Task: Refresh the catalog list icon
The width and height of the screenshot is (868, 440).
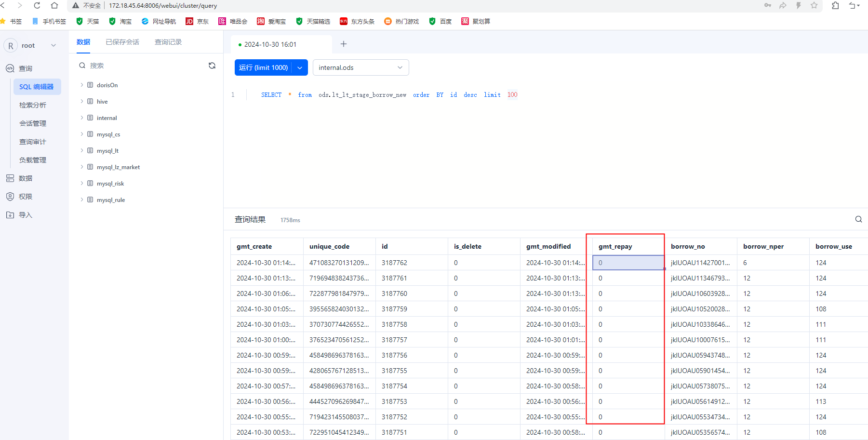Action: coord(212,66)
